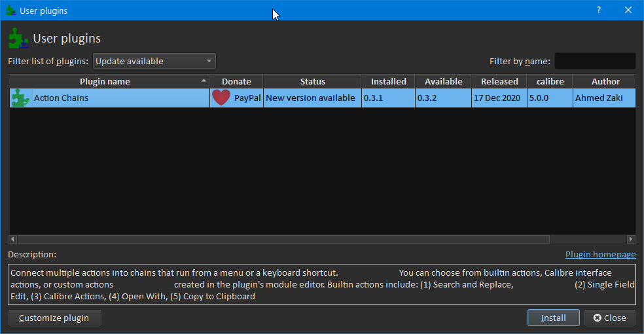This screenshot has height=334, width=644.
Task: Click the New version available status cell
Action: click(312, 98)
